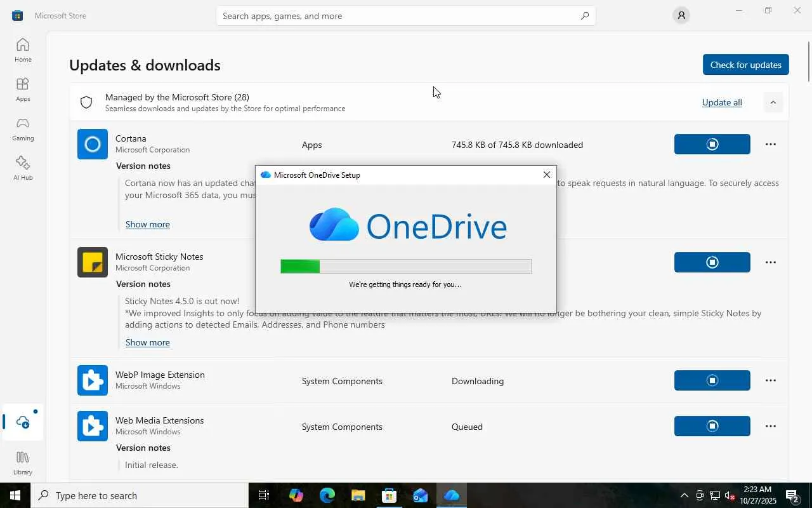The height and width of the screenshot is (508, 812).
Task: Open more options for WebP Image Extension
Action: point(771,380)
